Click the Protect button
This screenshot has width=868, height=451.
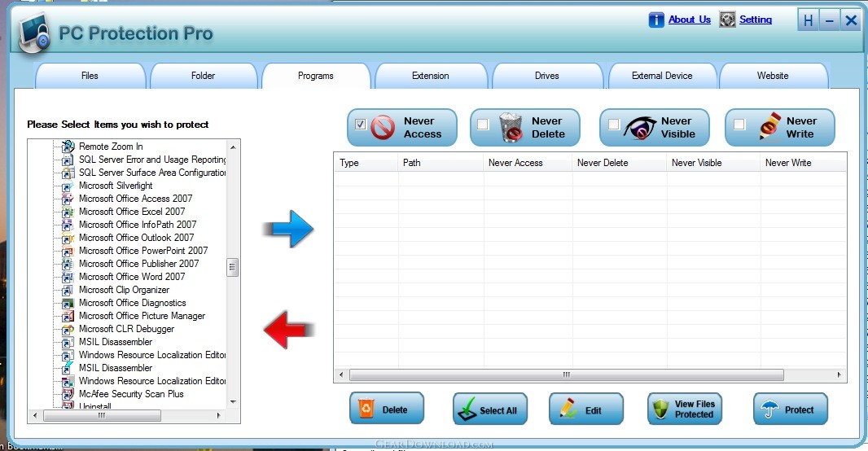(x=791, y=409)
